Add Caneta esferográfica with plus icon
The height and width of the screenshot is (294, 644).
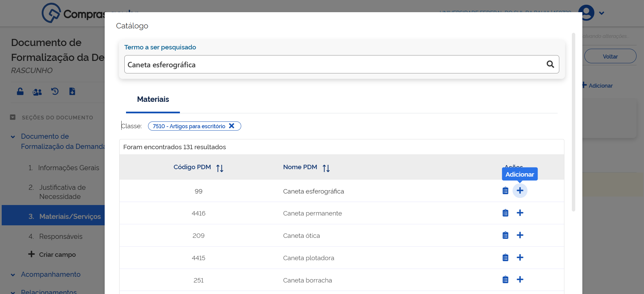coord(520,191)
